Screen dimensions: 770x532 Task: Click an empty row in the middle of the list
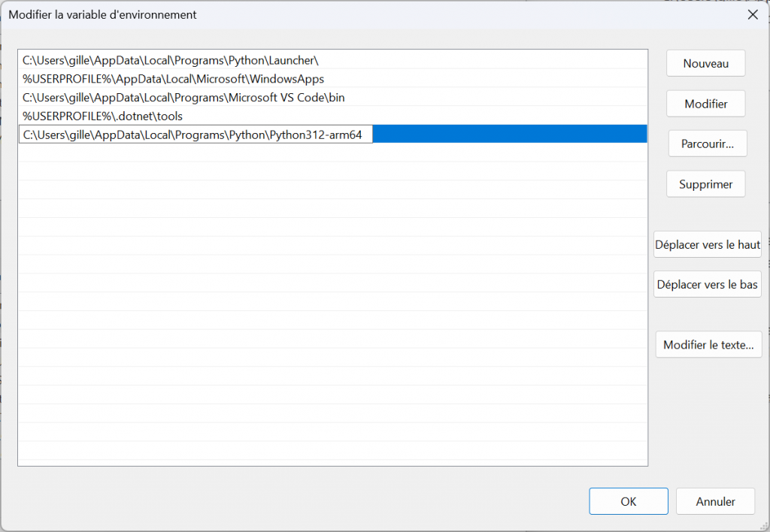(x=331, y=301)
